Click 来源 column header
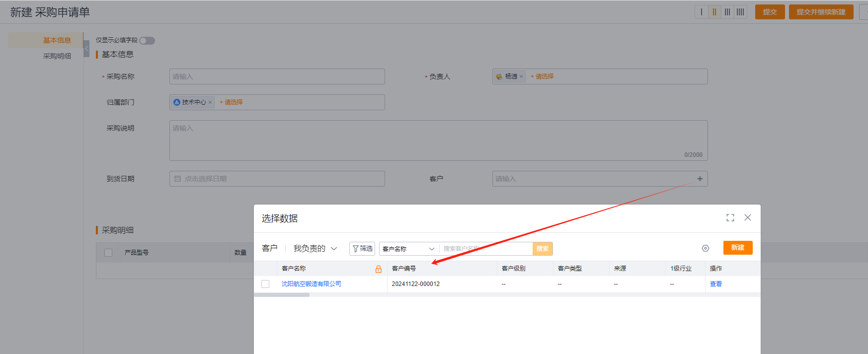This screenshot has width=868, height=354. pos(620,269)
